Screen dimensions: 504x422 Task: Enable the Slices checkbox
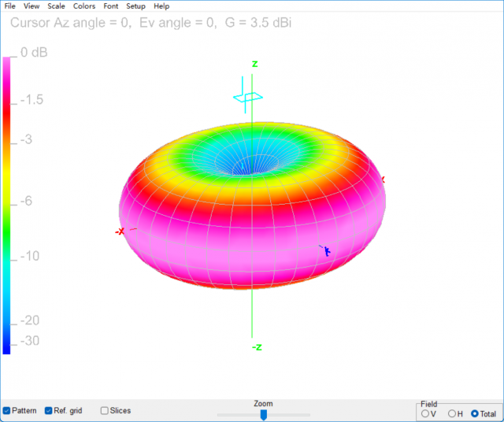105,410
